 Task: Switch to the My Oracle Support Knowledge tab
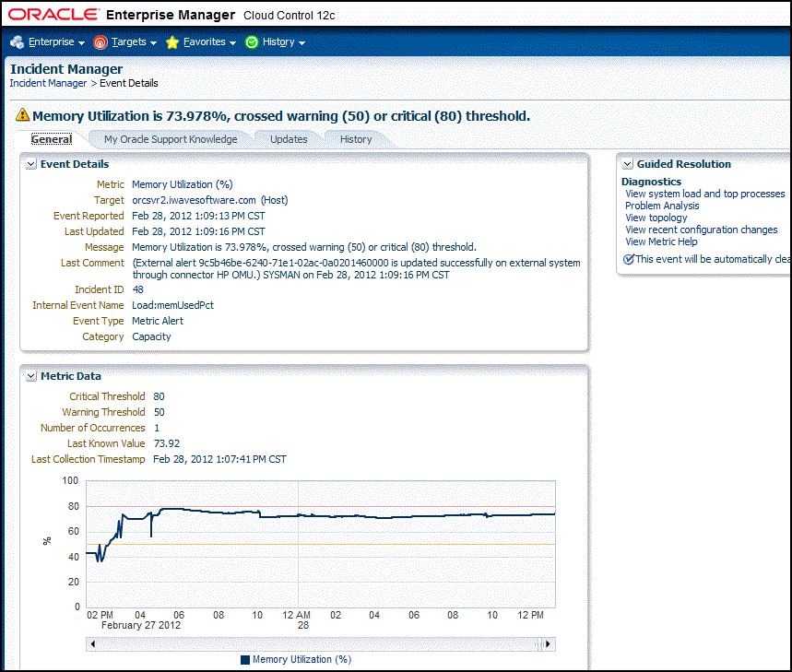point(171,139)
